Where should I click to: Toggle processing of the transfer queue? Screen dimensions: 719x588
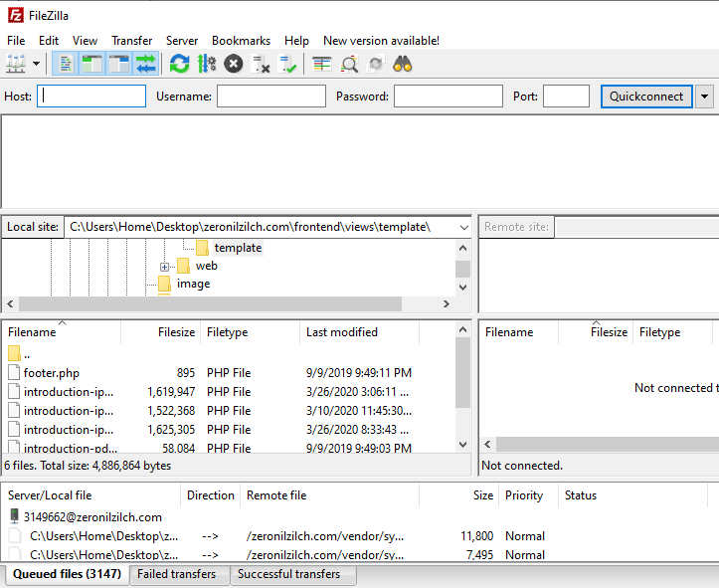(207, 64)
